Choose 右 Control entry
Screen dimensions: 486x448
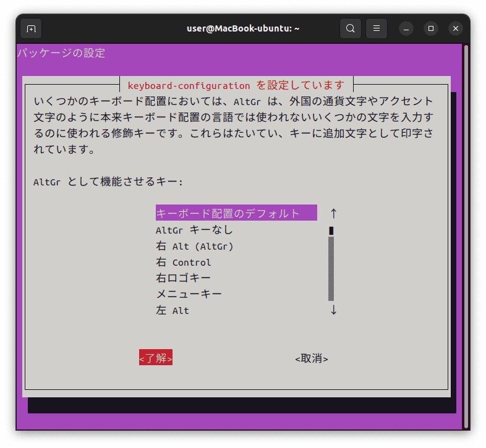184,263
